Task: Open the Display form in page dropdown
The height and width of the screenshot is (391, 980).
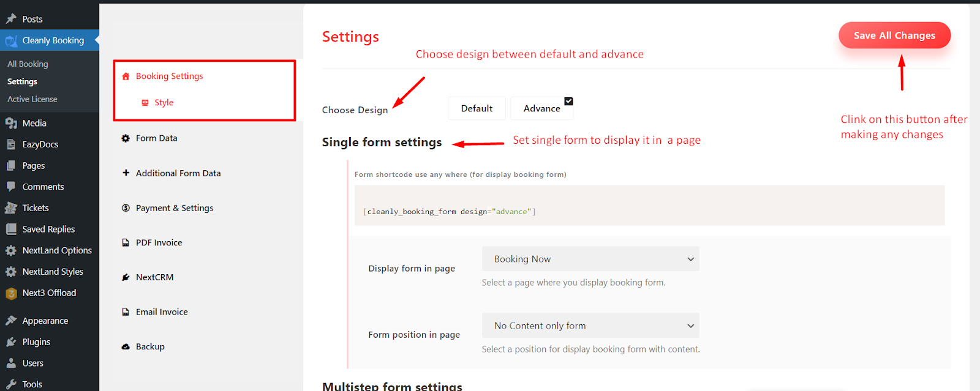Action: click(590, 259)
